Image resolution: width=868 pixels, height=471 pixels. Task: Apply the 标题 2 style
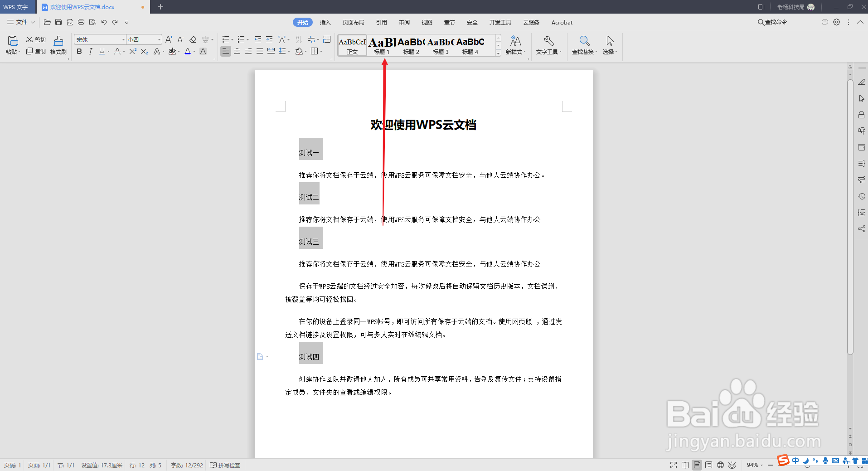pyautogui.click(x=411, y=45)
